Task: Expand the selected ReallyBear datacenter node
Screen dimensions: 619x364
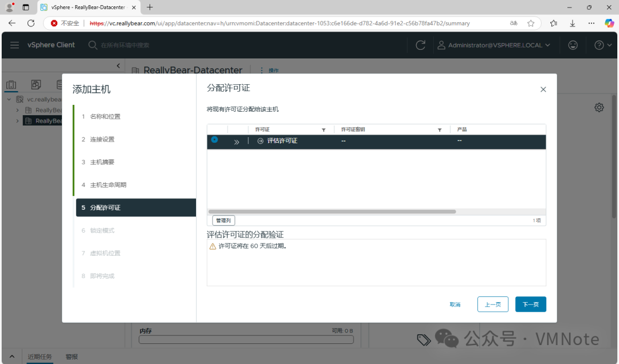Action: pos(17,121)
